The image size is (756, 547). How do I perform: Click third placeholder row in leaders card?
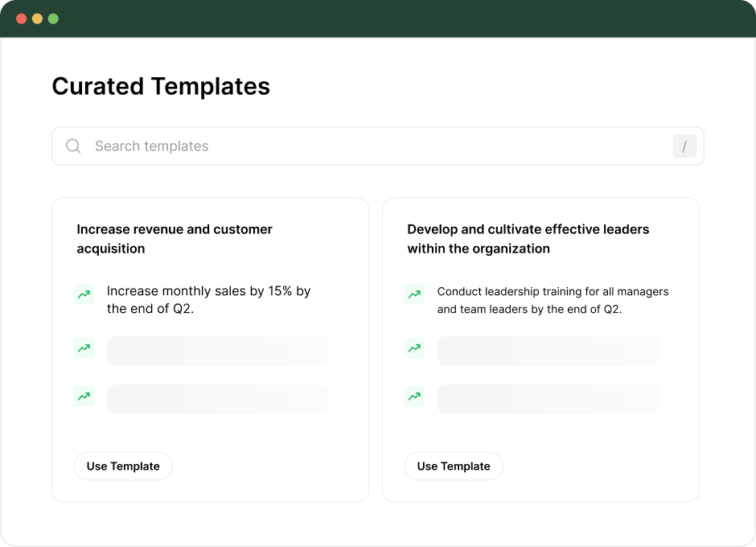[x=549, y=399]
